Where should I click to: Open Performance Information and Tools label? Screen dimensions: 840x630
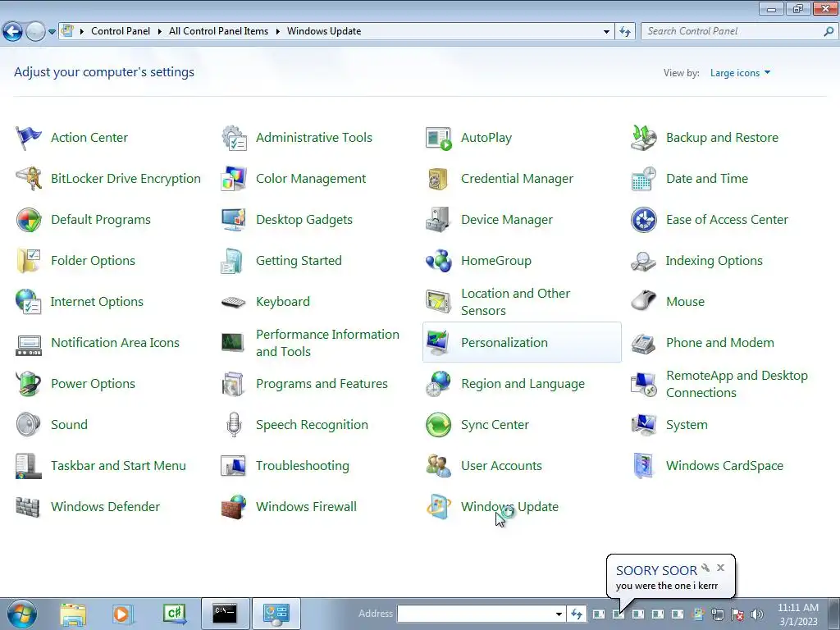pos(327,343)
